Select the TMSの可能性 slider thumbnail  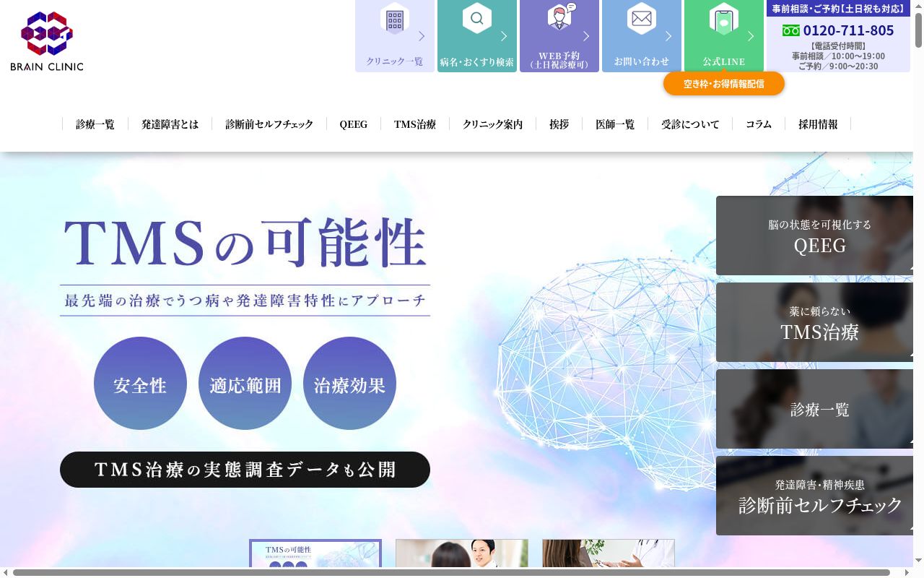315,553
